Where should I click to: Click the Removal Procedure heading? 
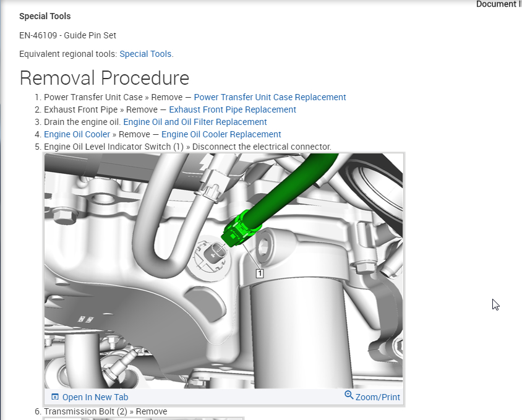point(105,78)
